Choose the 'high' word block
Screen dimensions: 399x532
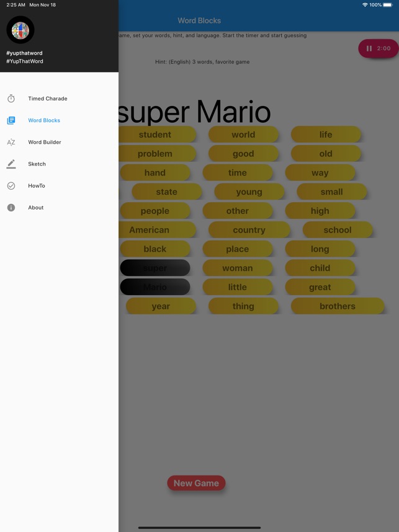click(x=320, y=211)
